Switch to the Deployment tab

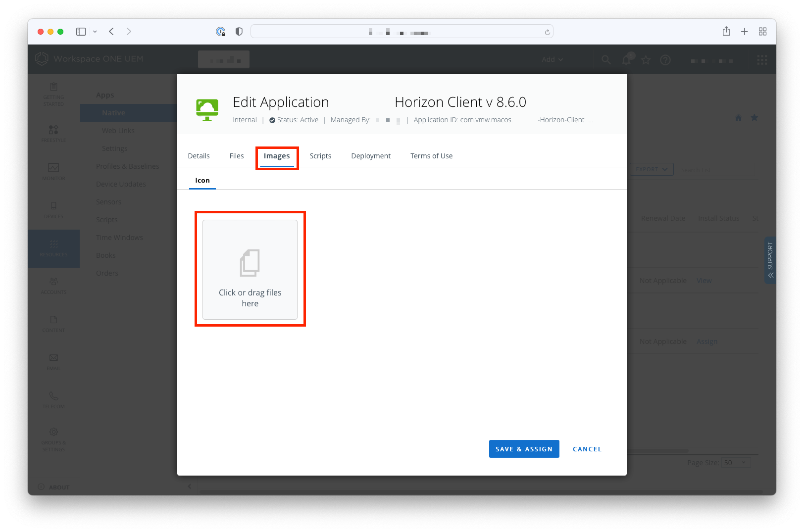click(370, 156)
